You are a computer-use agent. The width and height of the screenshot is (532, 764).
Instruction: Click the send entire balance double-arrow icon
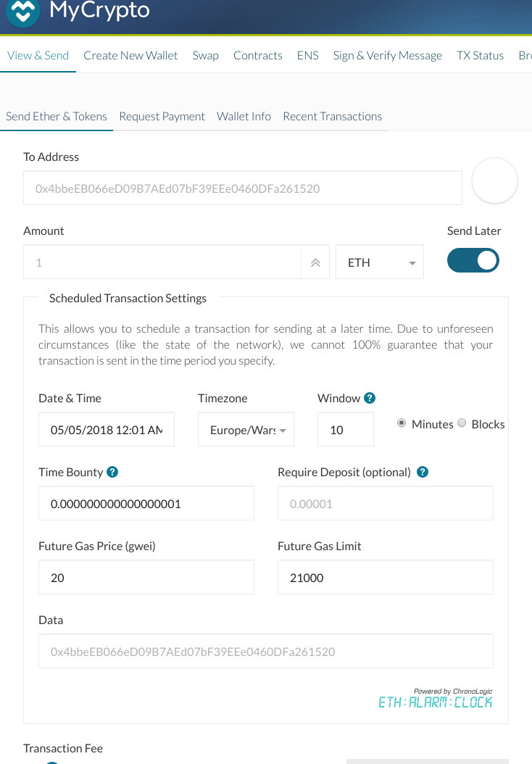click(315, 262)
